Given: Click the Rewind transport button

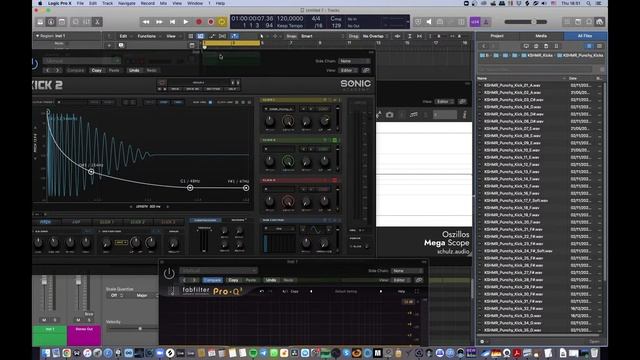Looking at the screenshot, I should click(x=146, y=22).
